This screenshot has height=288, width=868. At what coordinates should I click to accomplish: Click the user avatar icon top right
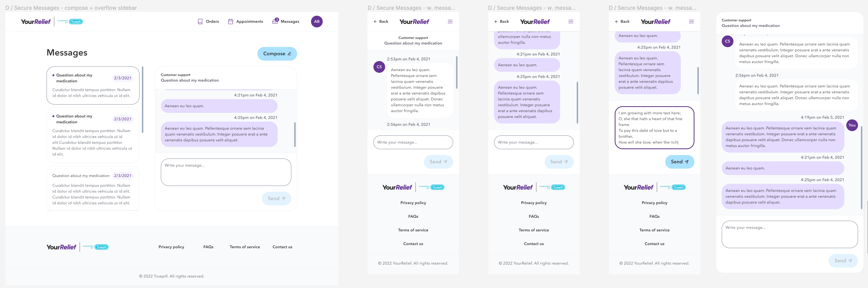pyautogui.click(x=317, y=21)
